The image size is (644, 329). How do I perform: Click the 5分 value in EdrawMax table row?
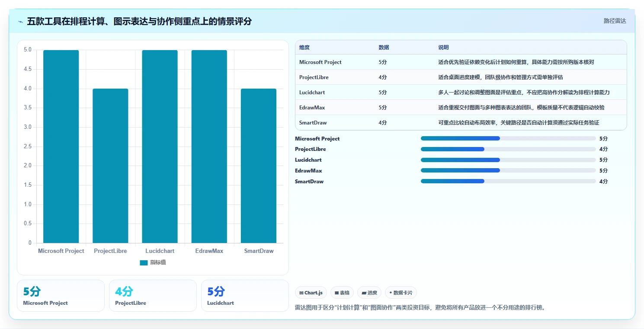(x=383, y=108)
